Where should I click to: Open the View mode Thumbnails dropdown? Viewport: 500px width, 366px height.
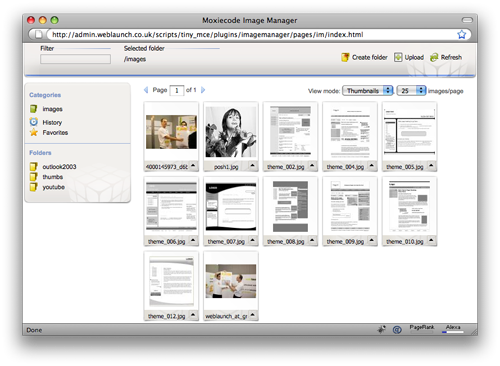(368, 91)
